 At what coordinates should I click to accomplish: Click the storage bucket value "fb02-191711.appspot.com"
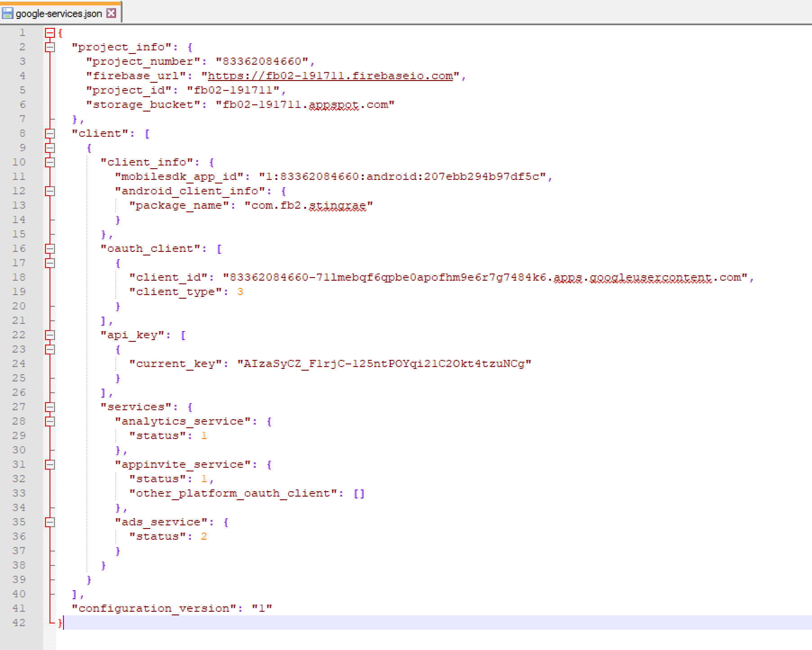pyautogui.click(x=305, y=105)
